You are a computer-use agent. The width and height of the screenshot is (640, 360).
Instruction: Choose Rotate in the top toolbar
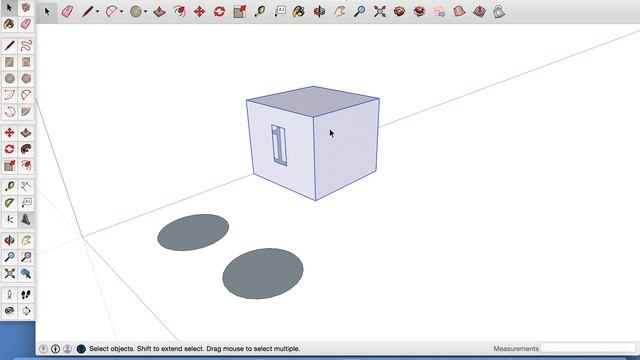pos(219,11)
